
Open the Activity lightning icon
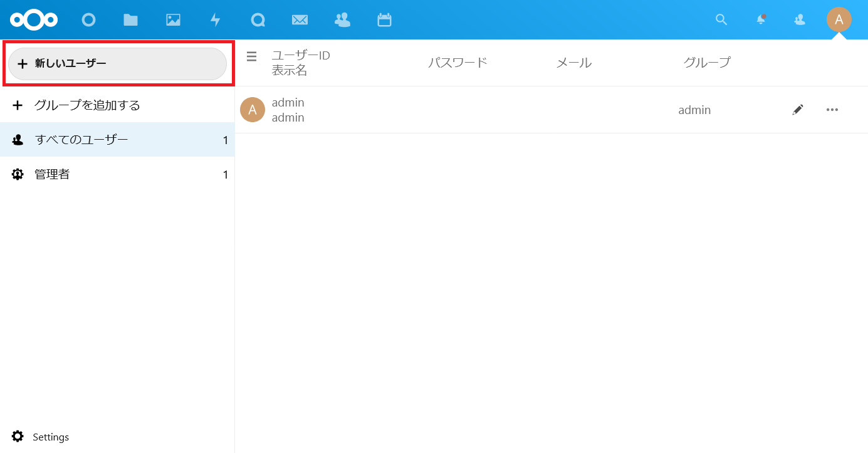[216, 20]
